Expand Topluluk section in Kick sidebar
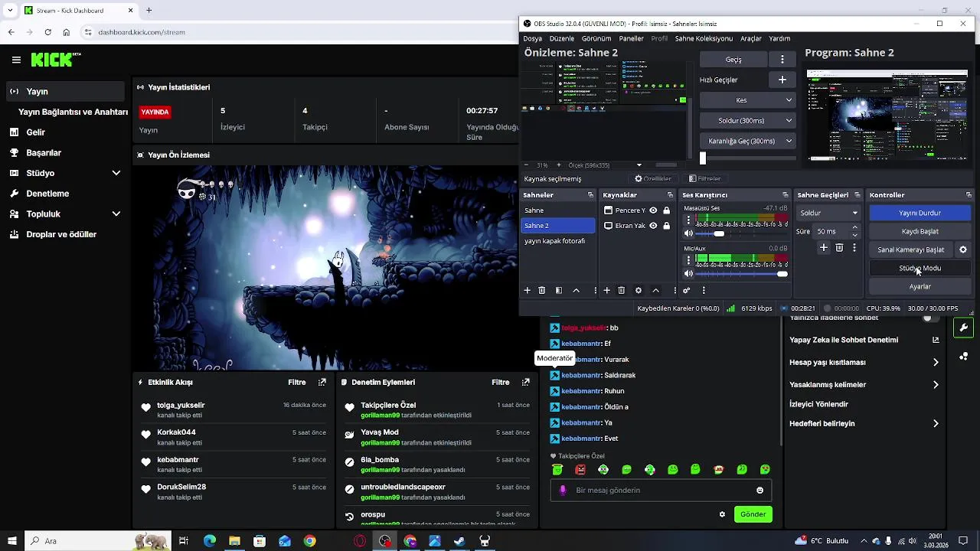The image size is (980, 551). 116,214
